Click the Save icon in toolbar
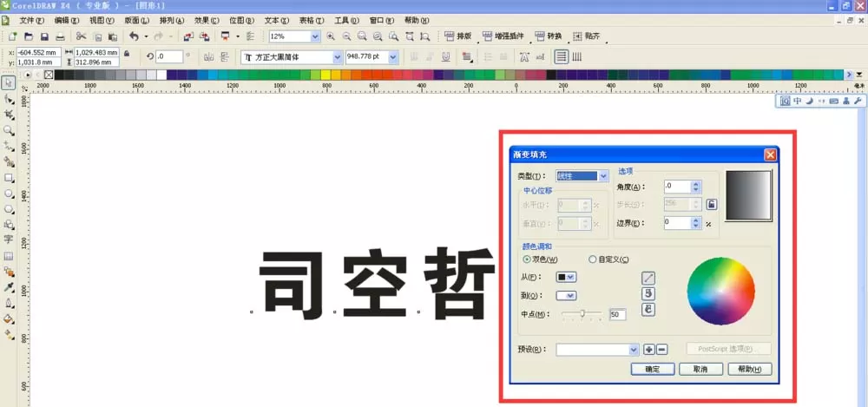 click(44, 36)
